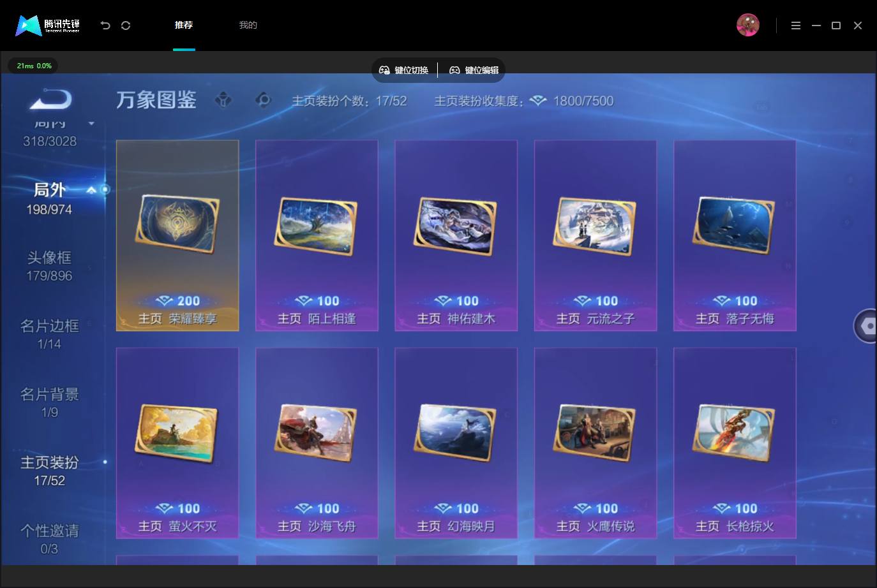Image resolution: width=877 pixels, height=588 pixels.
Task: Click the 21ms latency indicator
Action: point(33,66)
